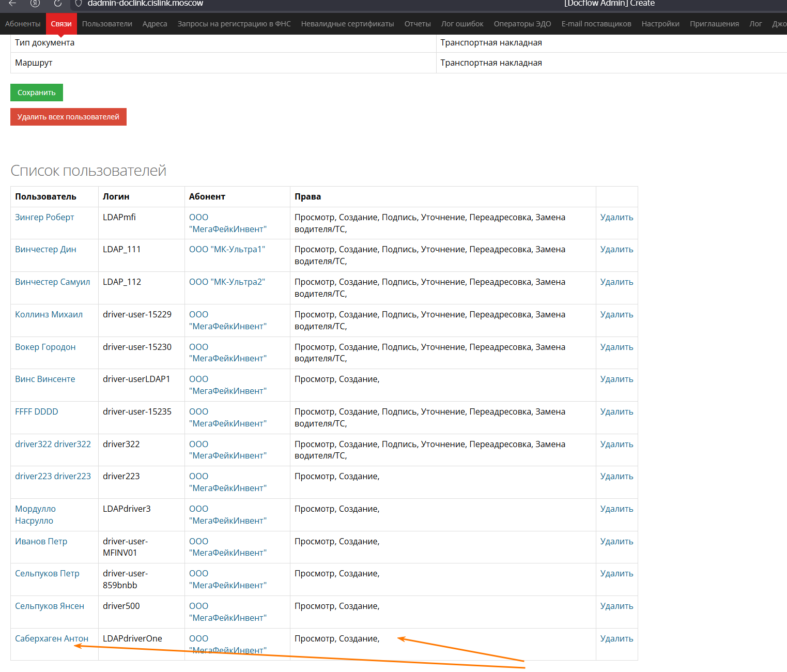Open user Иванов Петр
This screenshot has width=787, height=672.
[41, 541]
